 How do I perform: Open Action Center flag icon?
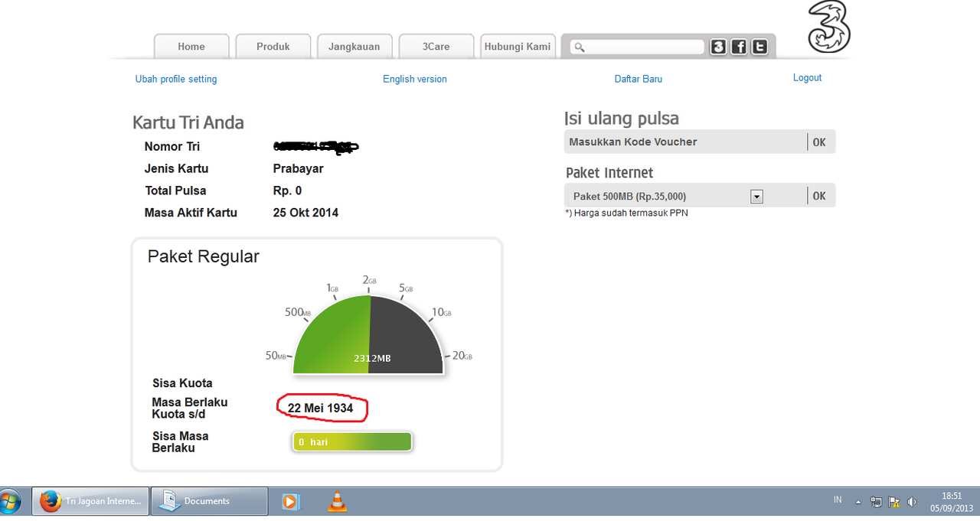pyautogui.click(x=893, y=503)
